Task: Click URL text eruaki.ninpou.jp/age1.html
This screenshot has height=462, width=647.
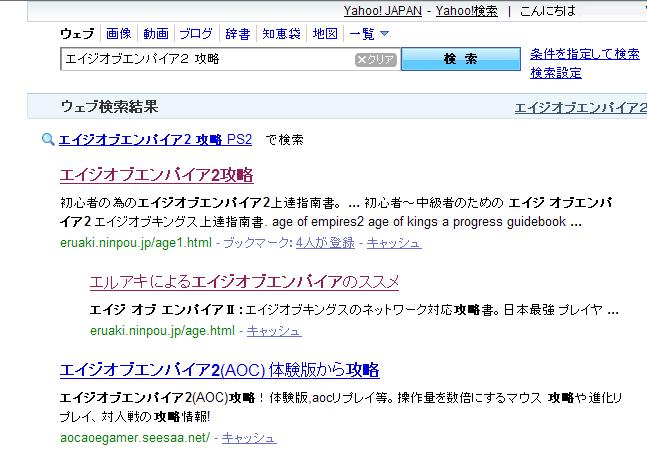Action: click(x=136, y=243)
